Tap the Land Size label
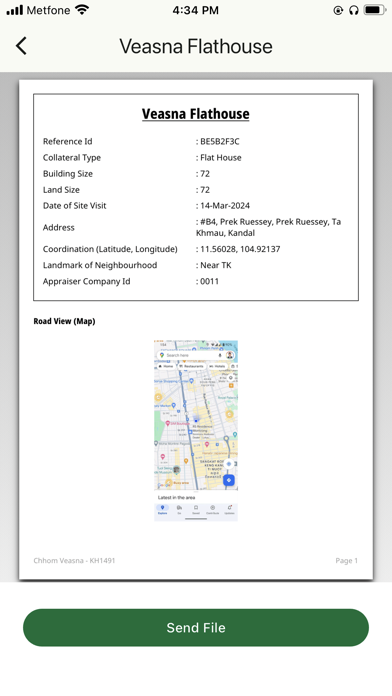The image size is (392, 696). pos(61,190)
